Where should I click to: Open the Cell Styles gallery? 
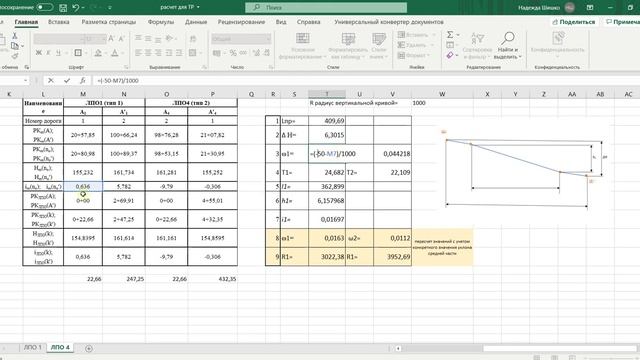pyautogui.click(x=379, y=45)
